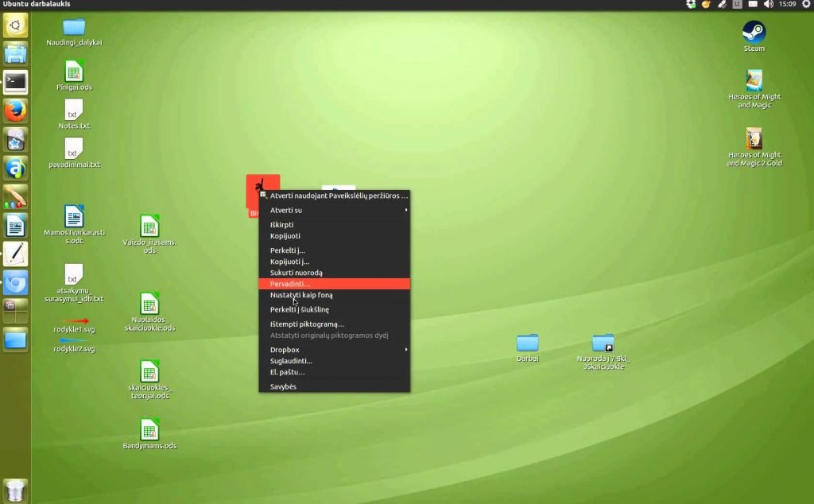814x504 pixels.
Task: Open the Steam desktop shortcut
Action: 754,37
